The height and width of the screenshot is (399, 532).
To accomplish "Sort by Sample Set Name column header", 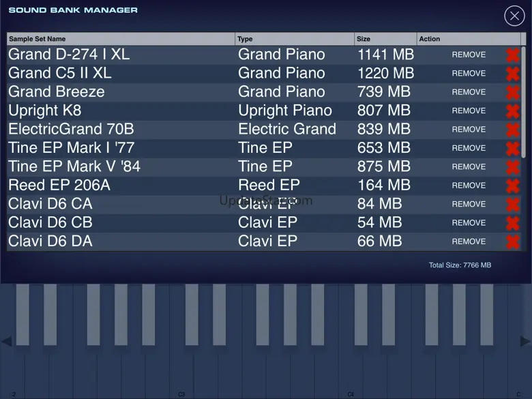I will 121,39.
